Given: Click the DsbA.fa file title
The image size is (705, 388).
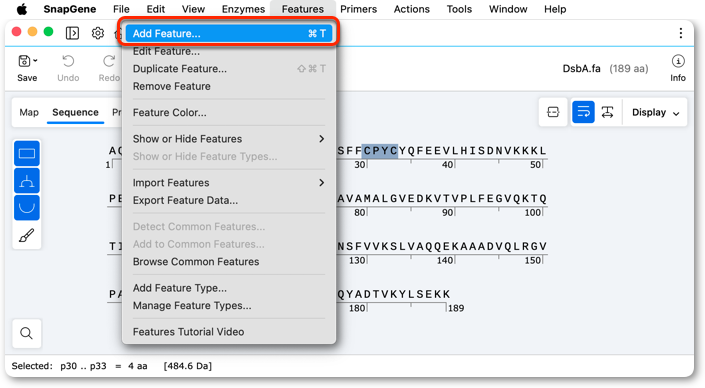Looking at the screenshot, I should (x=581, y=68).
